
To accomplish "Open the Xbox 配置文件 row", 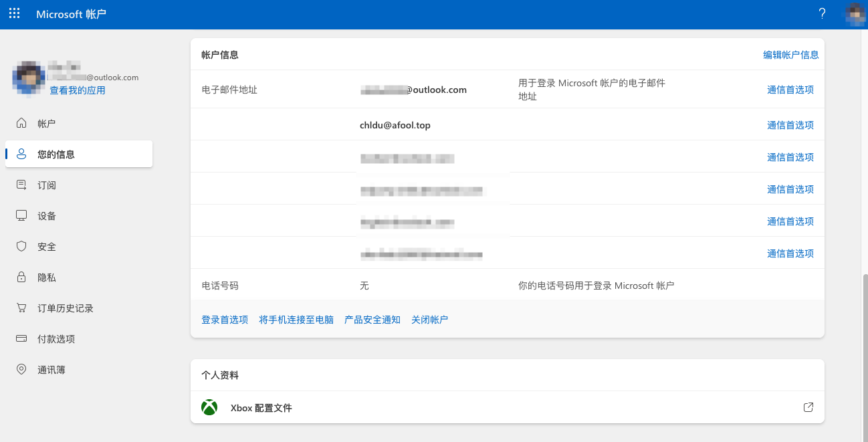I will 508,407.
